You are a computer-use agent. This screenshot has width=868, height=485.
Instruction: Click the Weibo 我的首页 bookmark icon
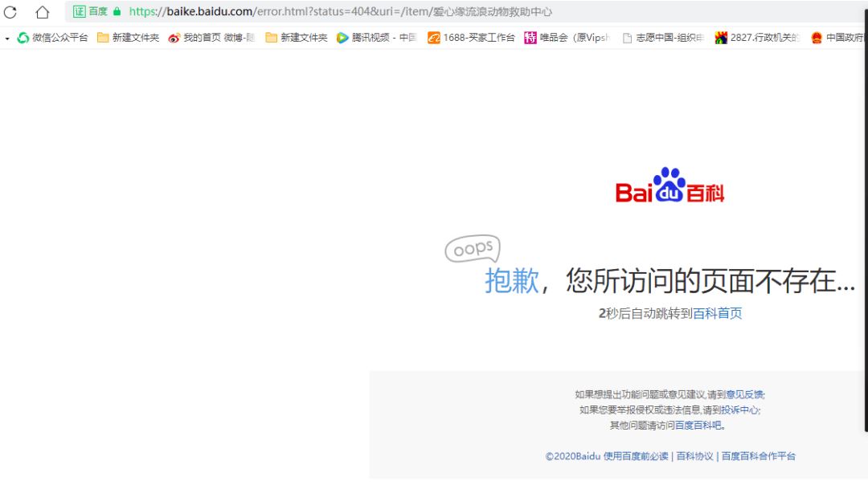click(x=174, y=37)
